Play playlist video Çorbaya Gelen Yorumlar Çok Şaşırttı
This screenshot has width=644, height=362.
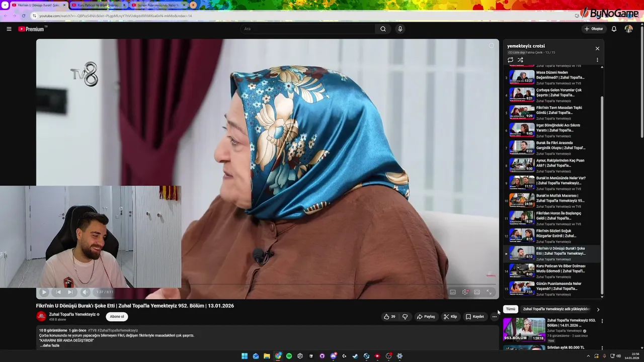point(553,95)
